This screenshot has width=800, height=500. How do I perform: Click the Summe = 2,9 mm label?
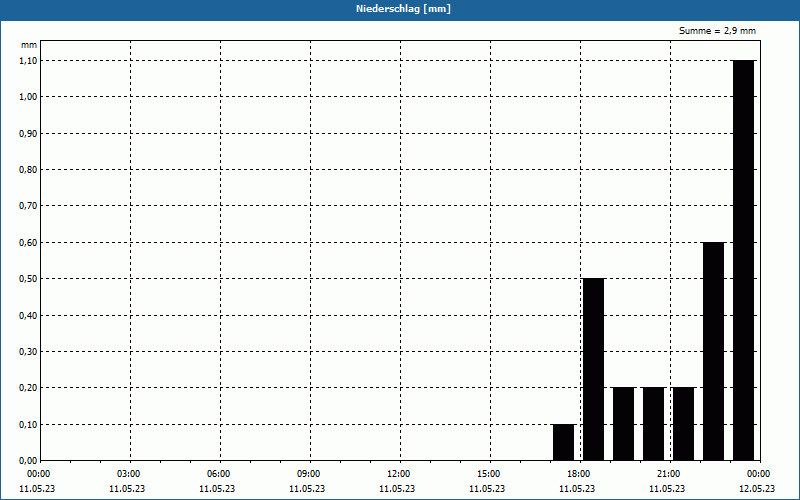pos(717,31)
